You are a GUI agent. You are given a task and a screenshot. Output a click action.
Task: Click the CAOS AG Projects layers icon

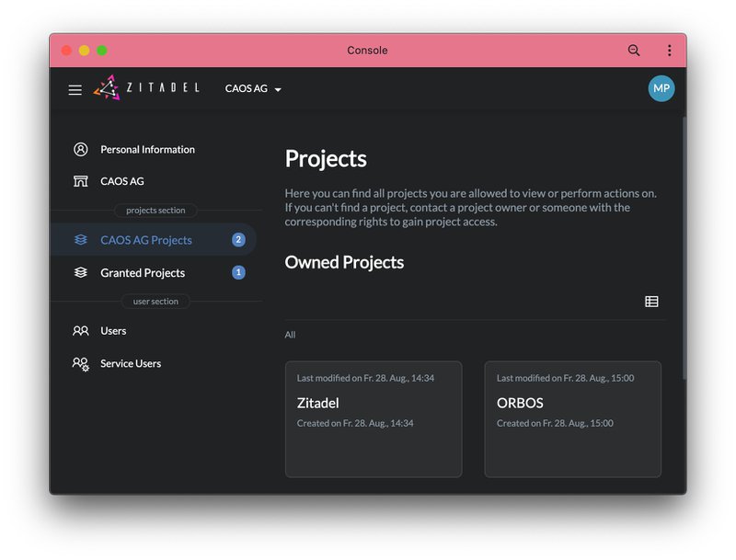click(81, 240)
